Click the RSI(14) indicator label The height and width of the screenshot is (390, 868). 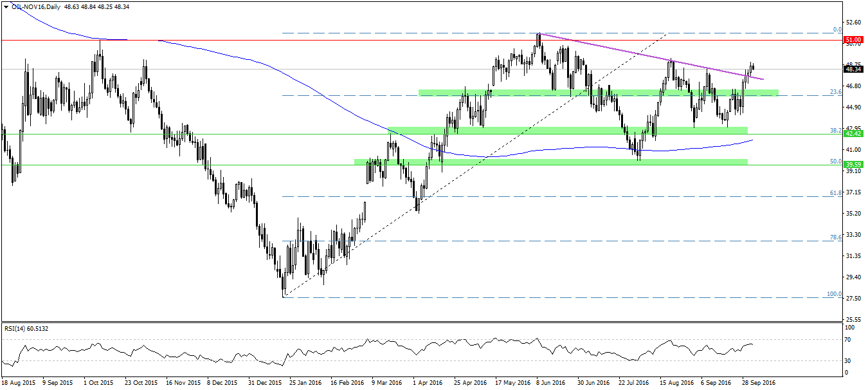[26, 329]
